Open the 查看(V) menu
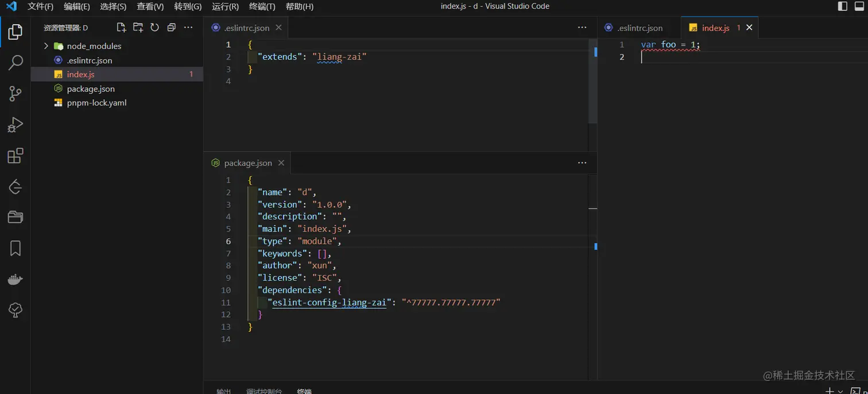868x394 pixels. [150, 6]
